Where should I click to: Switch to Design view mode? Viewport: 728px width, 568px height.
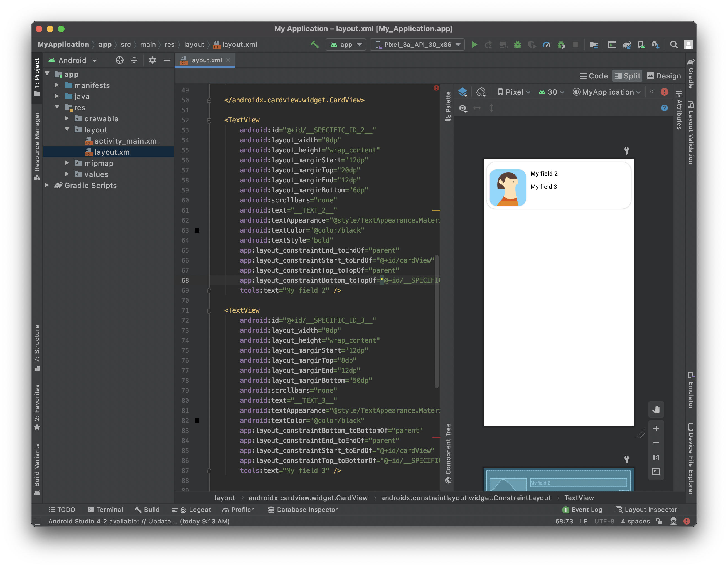[664, 76]
